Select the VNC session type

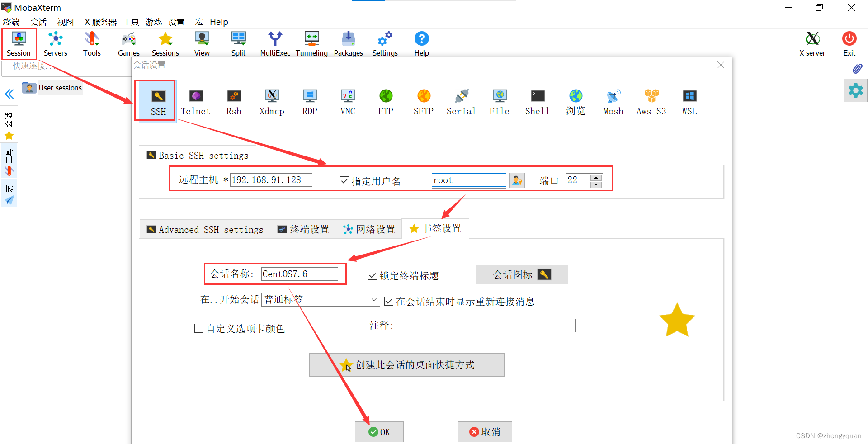tap(348, 102)
